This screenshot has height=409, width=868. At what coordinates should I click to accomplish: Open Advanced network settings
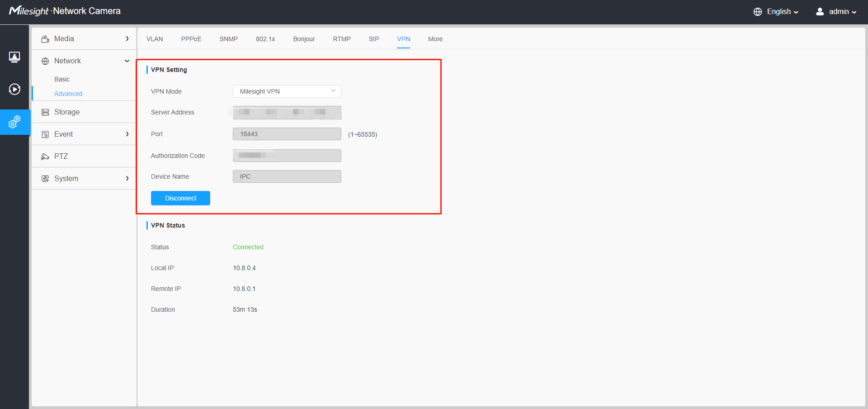[x=68, y=94]
